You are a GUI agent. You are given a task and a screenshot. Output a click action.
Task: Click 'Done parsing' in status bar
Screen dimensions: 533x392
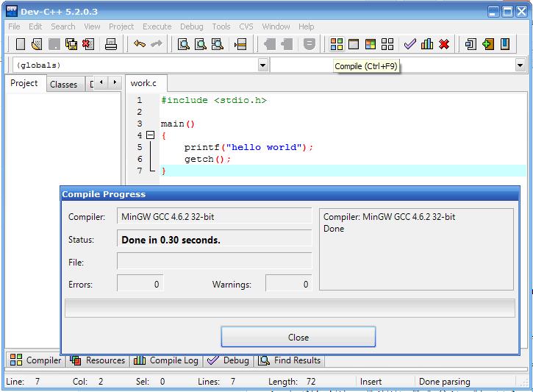pos(445,382)
